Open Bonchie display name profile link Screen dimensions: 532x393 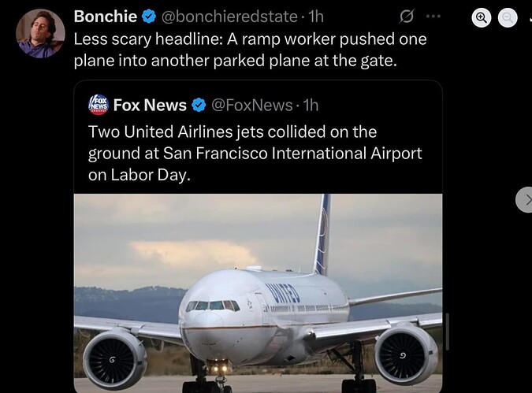pyautogui.click(x=105, y=16)
